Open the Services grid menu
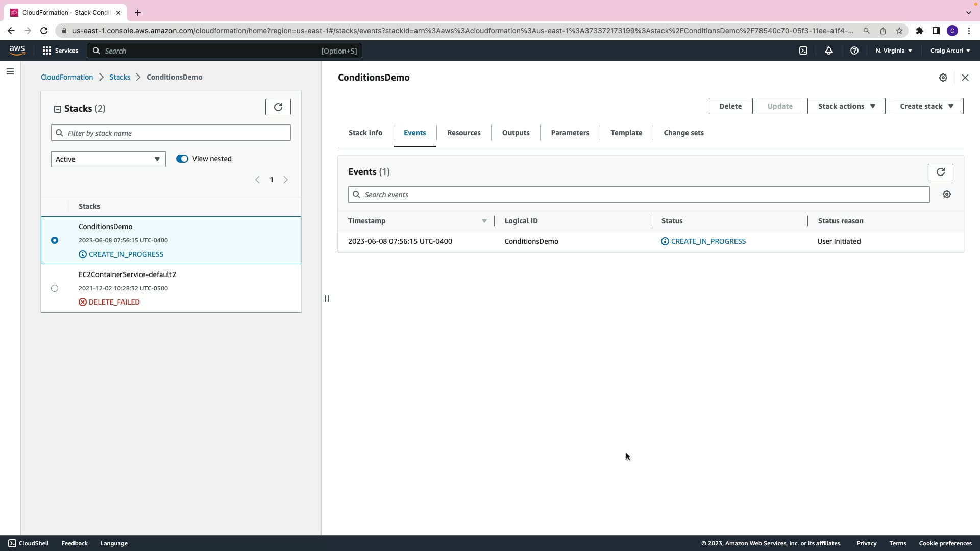 click(60, 51)
